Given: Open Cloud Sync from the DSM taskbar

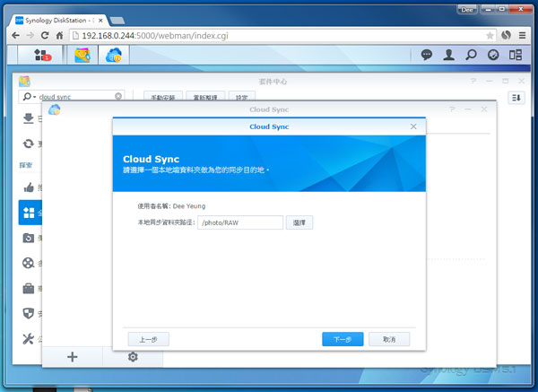Looking at the screenshot, I should point(114,56).
